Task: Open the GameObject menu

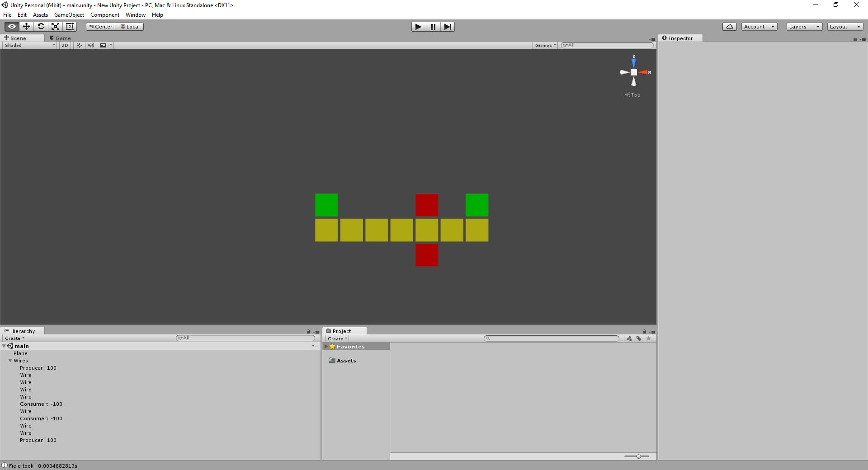Action: point(69,15)
